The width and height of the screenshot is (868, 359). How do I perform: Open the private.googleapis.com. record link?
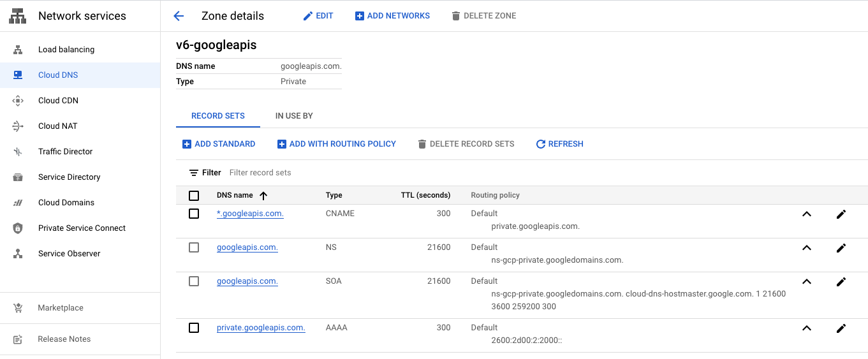point(261,328)
